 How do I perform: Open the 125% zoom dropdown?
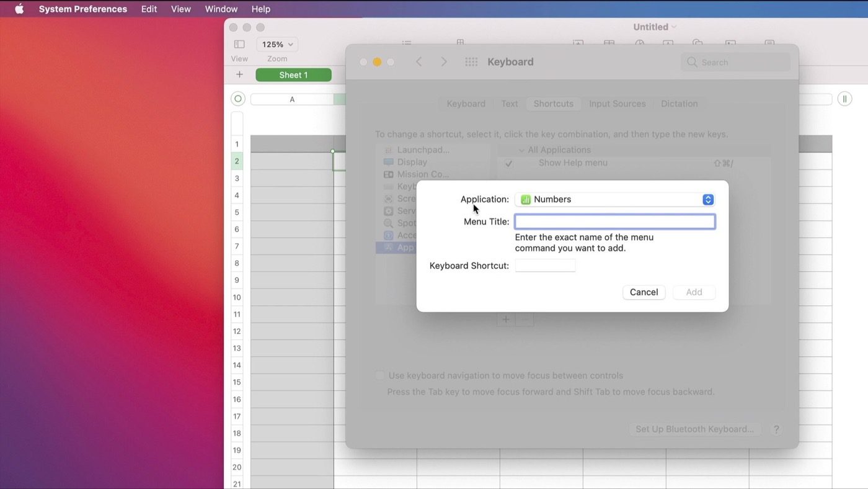click(x=277, y=45)
